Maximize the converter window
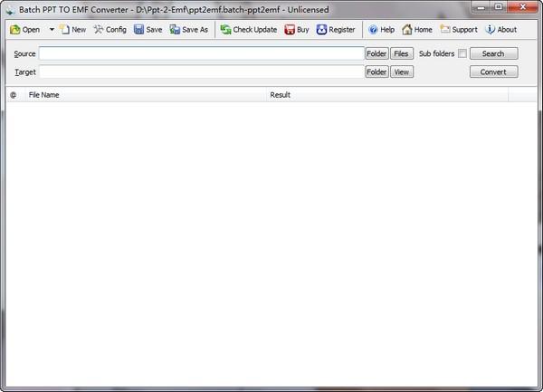This screenshot has width=543, height=392. 499,7
